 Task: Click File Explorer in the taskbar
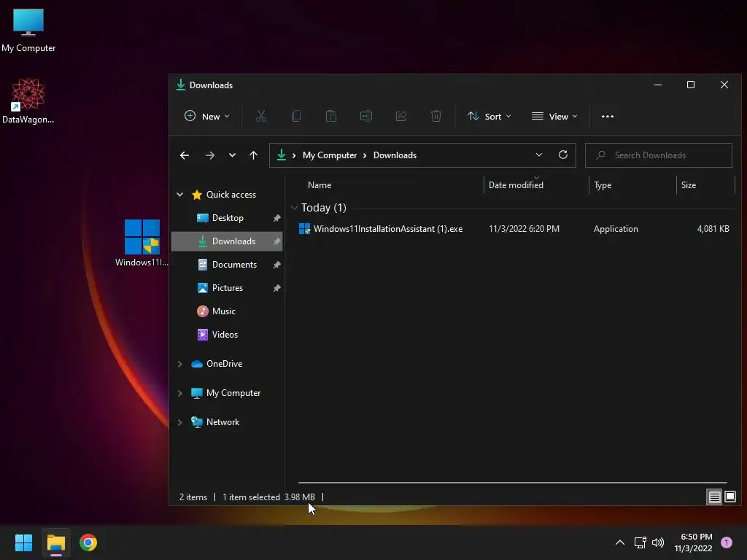click(x=56, y=542)
